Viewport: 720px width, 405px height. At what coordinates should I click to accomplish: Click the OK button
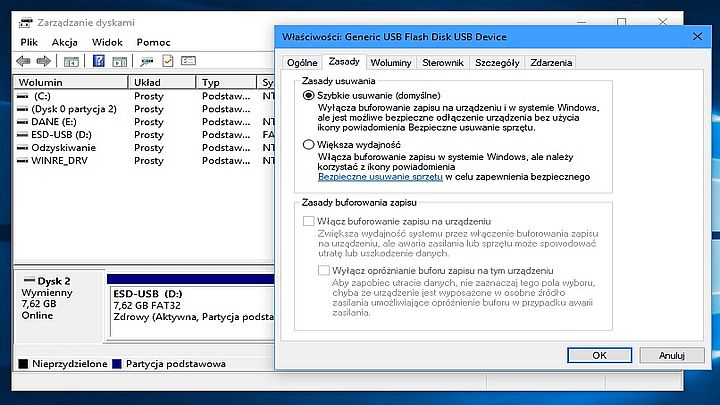599,355
